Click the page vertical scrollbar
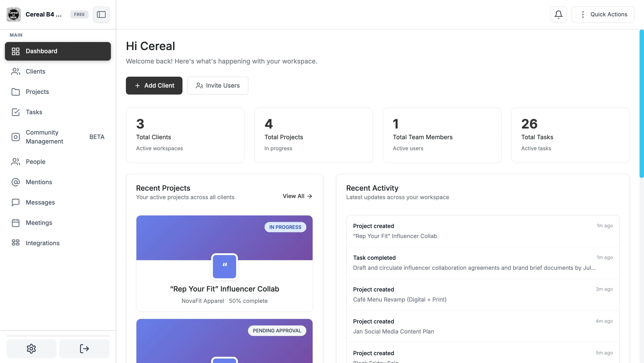The width and height of the screenshot is (644, 363). [x=642, y=103]
